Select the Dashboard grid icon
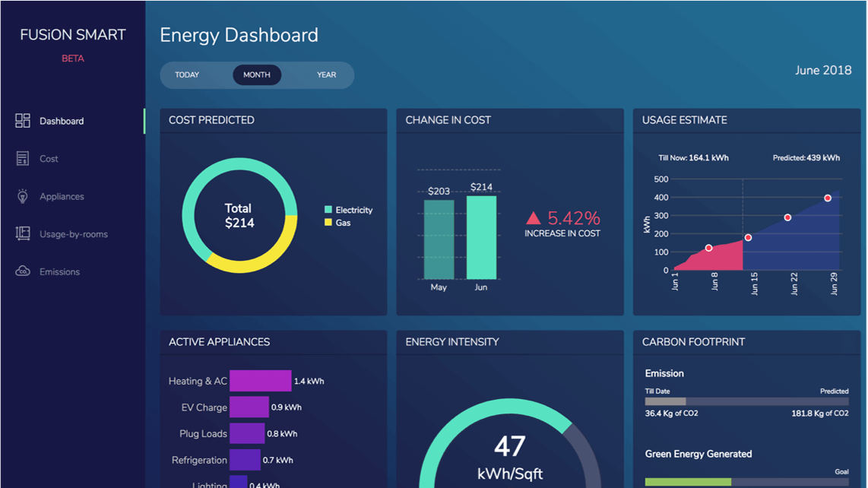 pos(21,120)
